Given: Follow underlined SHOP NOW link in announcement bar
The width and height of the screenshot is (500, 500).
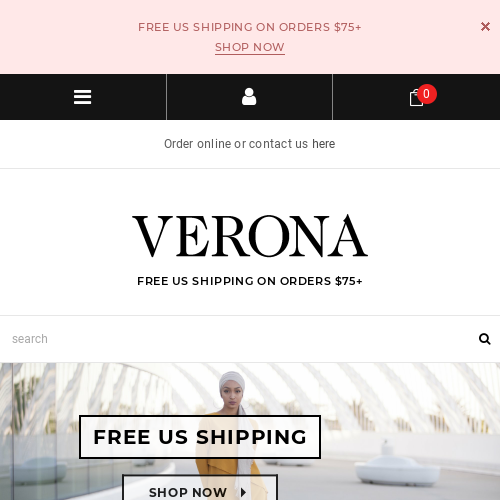Looking at the screenshot, I should pyautogui.click(x=250, y=47).
